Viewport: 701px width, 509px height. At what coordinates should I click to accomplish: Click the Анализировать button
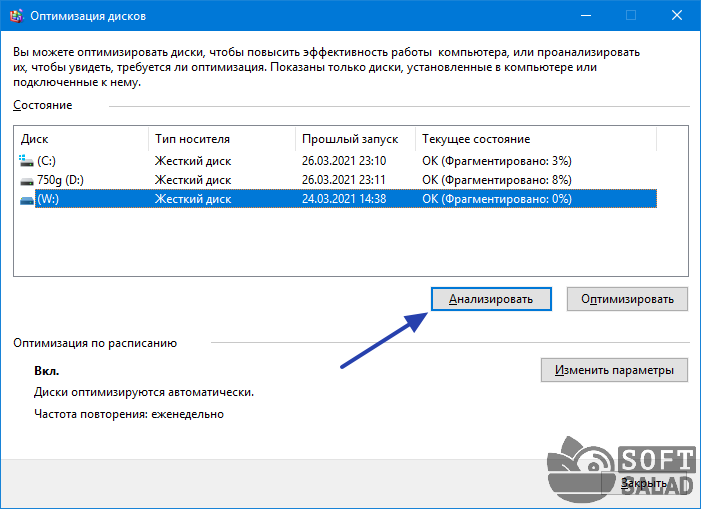tap(491, 299)
